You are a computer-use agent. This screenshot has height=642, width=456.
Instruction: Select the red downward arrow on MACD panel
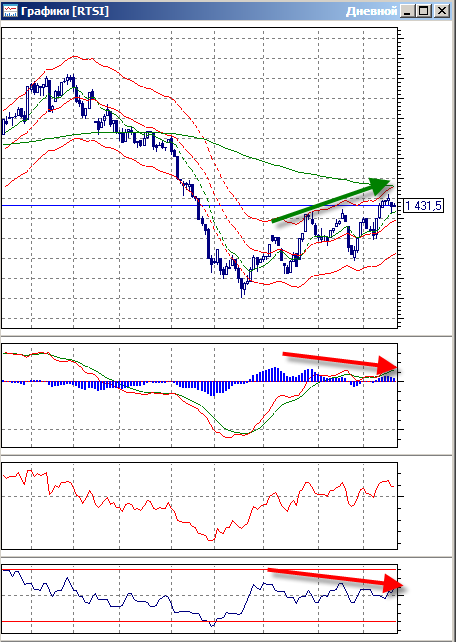(x=340, y=360)
